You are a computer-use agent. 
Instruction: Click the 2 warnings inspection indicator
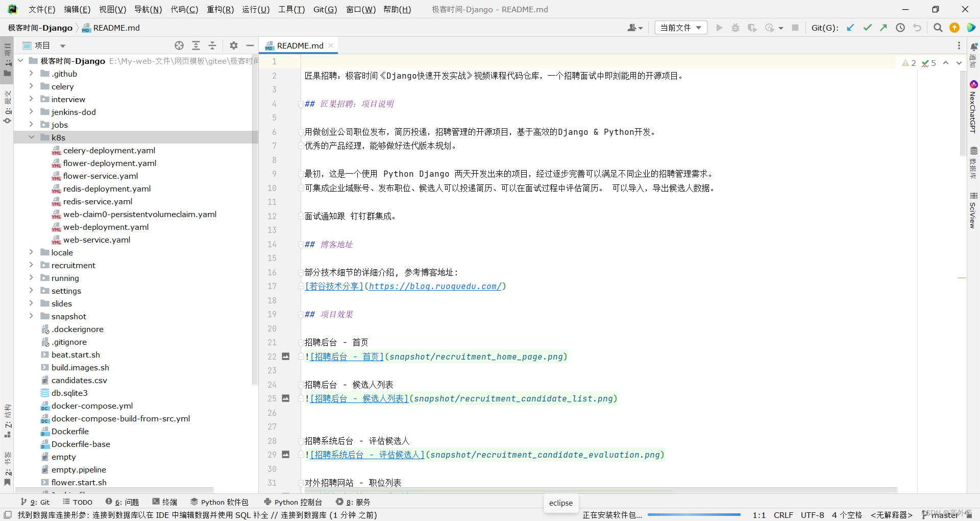click(x=909, y=62)
